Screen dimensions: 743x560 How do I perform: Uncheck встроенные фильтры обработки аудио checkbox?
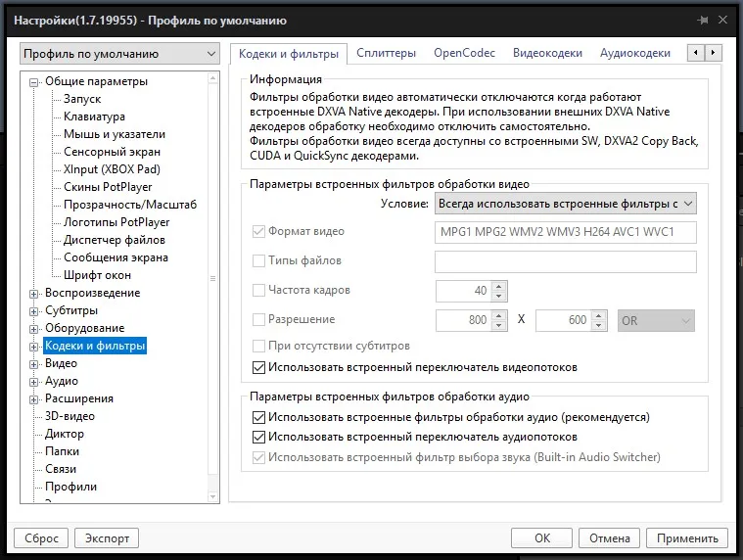point(258,417)
